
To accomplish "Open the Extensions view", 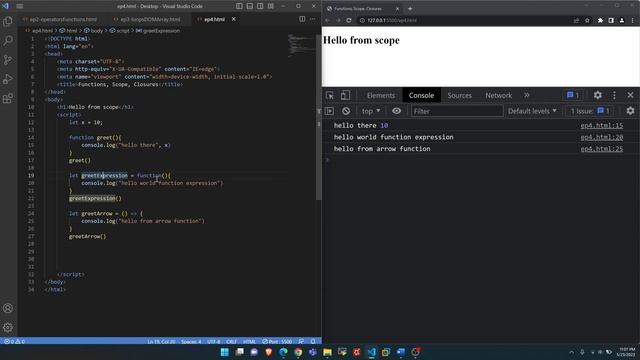I will 8,98.
